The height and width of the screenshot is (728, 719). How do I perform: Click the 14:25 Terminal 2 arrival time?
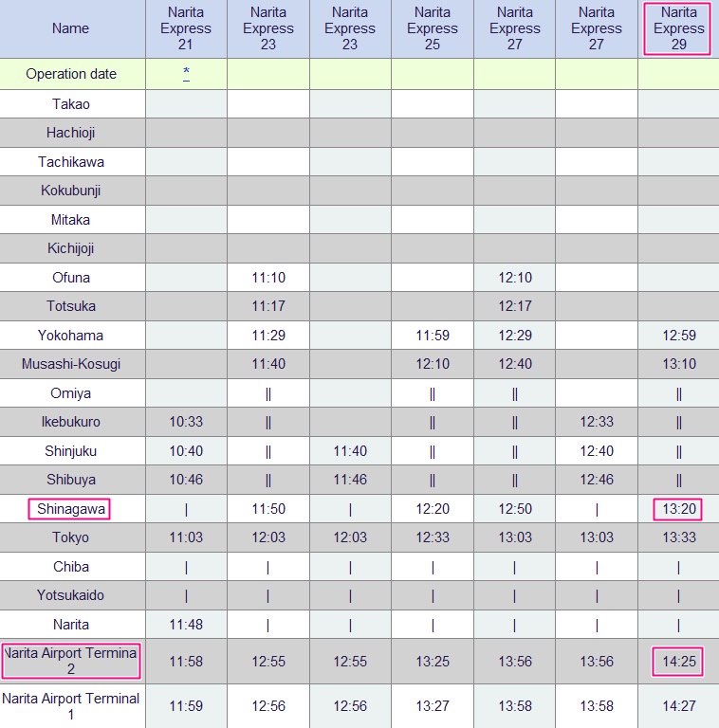click(x=678, y=661)
